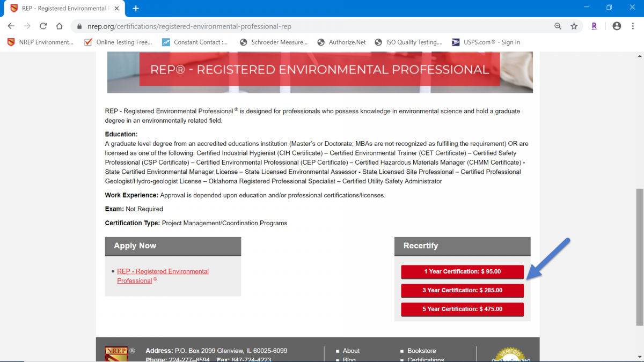This screenshot has height=362, width=644.
Task: Go back with the browser back arrow
Action: pyautogui.click(x=11, y=26)
